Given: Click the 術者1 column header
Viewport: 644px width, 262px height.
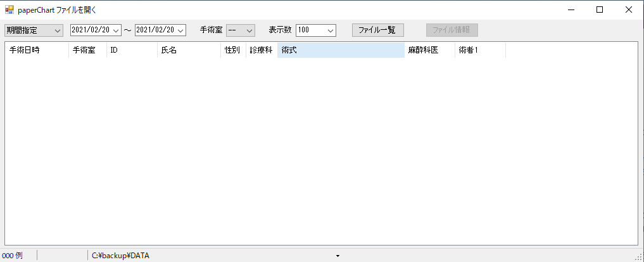Looking at the screenshot, I should click(480, 50).
